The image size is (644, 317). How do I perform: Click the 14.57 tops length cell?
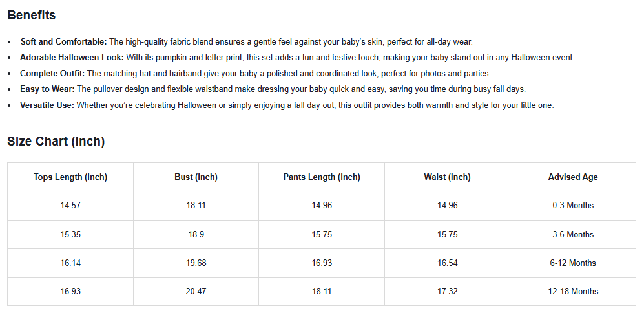click(70, 206)
